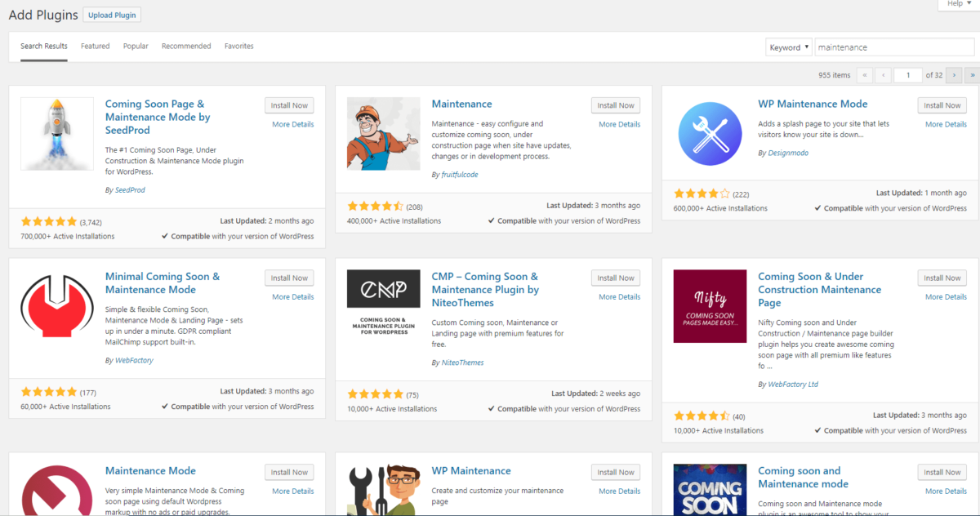
Task: Focus the plugin search field with maintenance
Action: (x=894, y=47)
